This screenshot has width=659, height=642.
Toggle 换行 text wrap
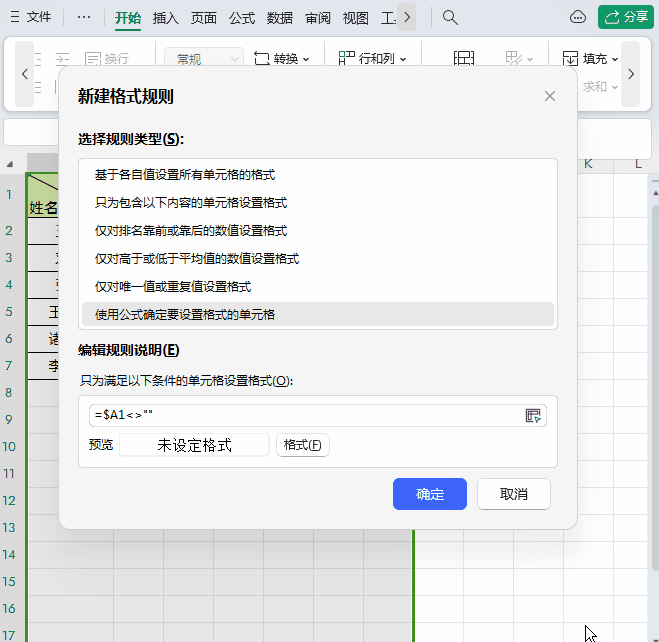tap(107, 58)
